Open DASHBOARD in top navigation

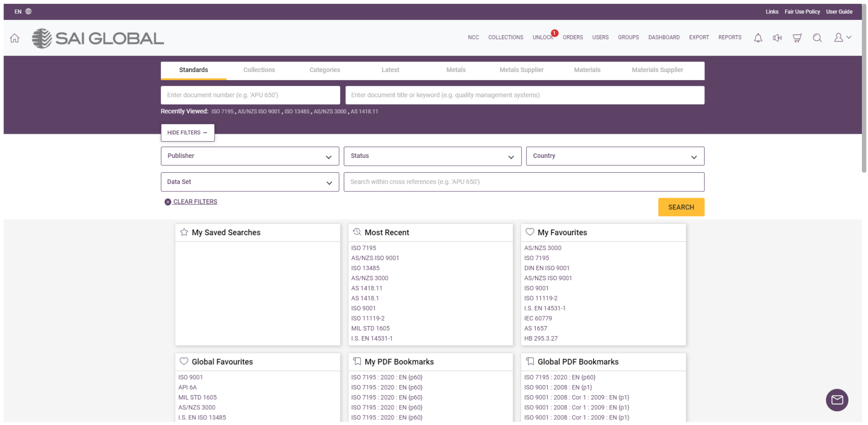click(x=664, y=38)
